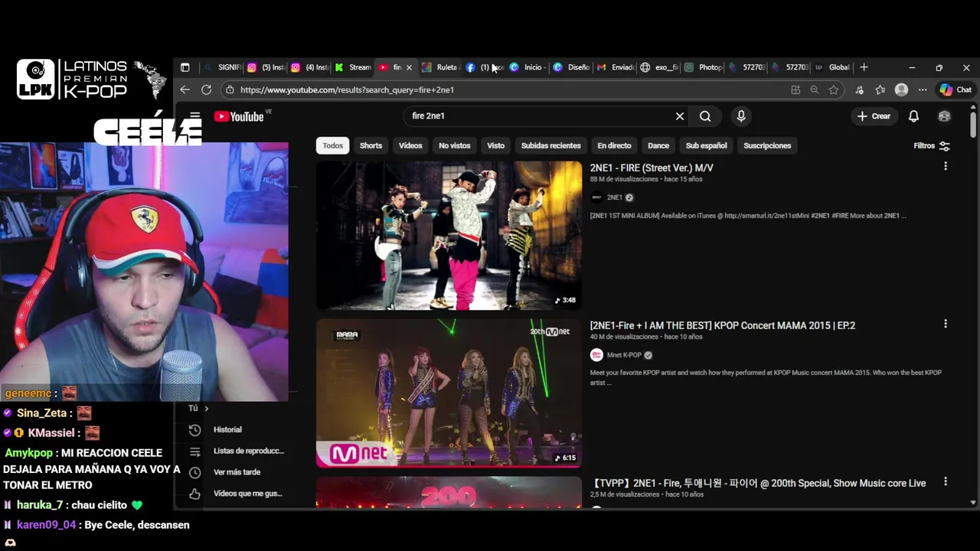Run the search with the magnifier button
This screenshot has height=551, width=980.
pos(705,116)
